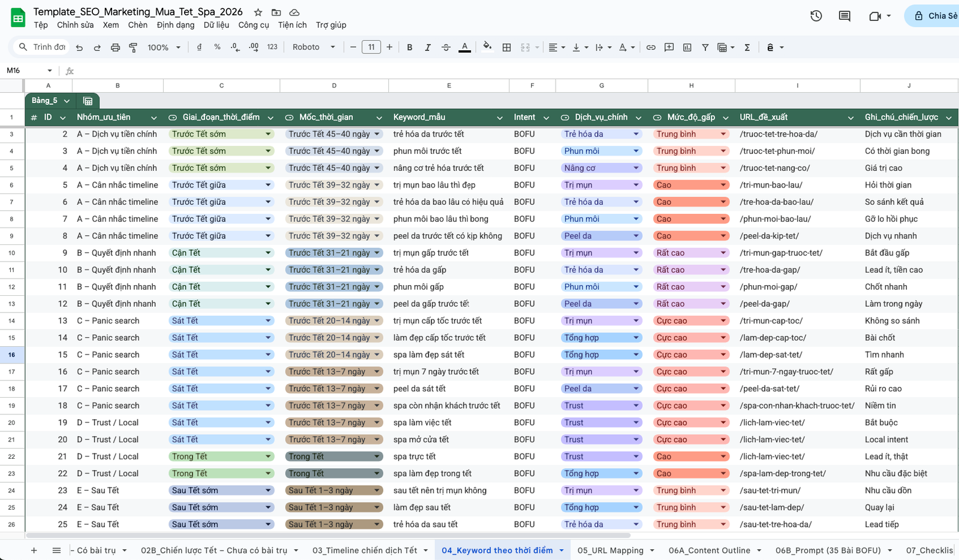This screenshot has width=959, height=560.
Task: Open Nhóm_ưu_tiên column filter arrow
Action: pyautogui.click(x=153, y=117)
